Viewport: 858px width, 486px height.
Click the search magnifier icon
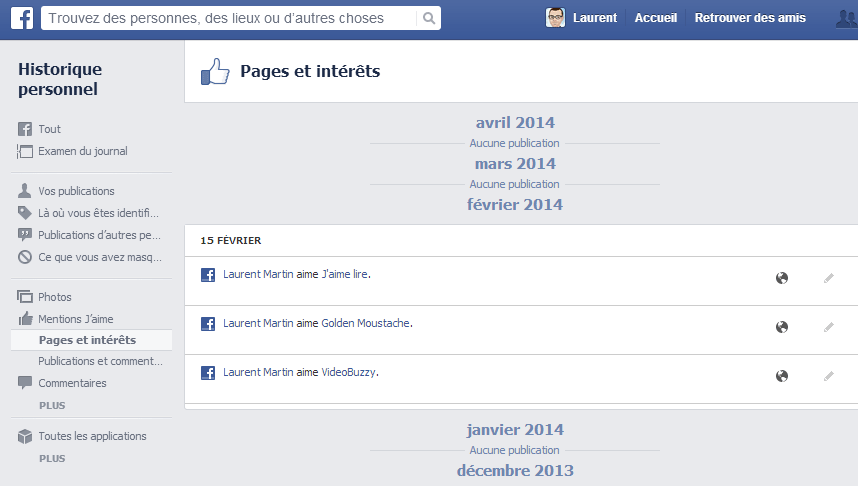click(429, 18)
